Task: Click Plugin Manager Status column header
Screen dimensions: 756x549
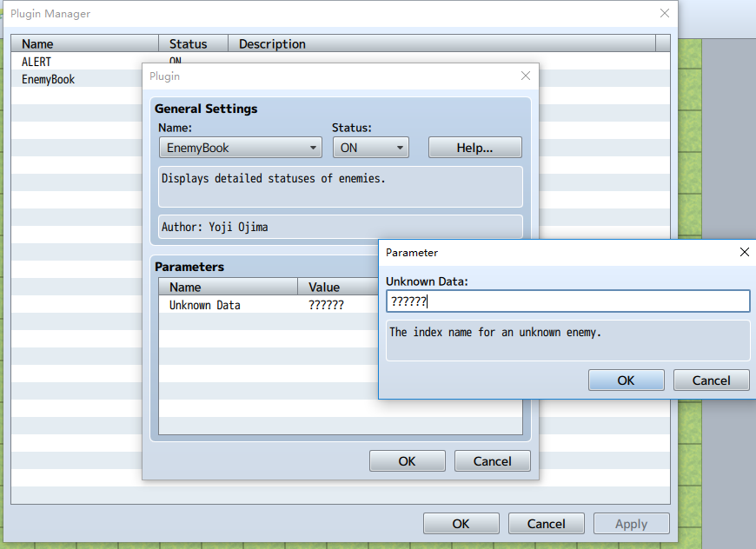Action: 193,43
